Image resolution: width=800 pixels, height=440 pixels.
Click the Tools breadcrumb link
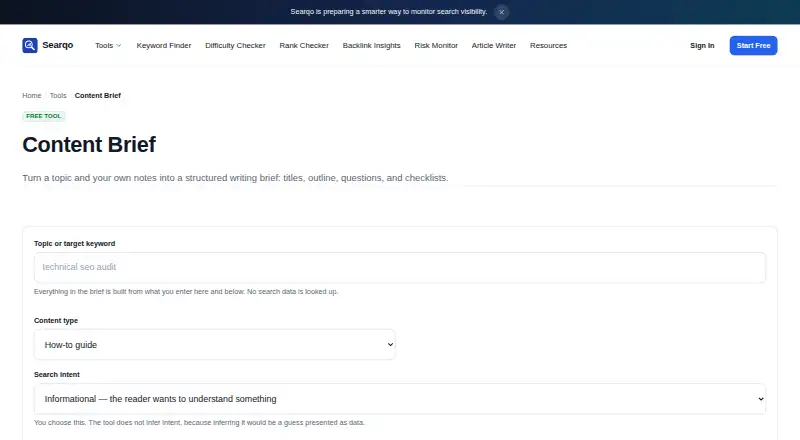pyautogui.click(x=58, y=95)
